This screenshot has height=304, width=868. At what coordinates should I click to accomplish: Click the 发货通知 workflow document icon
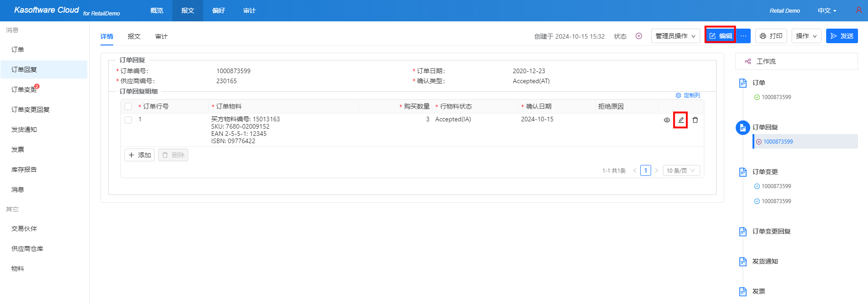[x=743, y=261]
